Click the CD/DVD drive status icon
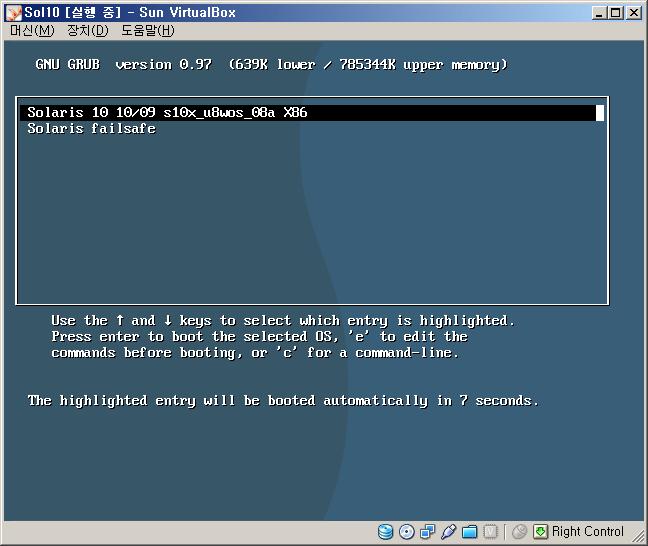This screenshot has height=546, width=648. 407,532
